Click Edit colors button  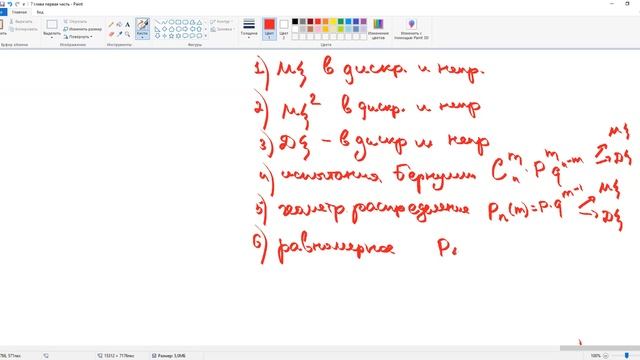pyautogui.click(x=378, y=29)
